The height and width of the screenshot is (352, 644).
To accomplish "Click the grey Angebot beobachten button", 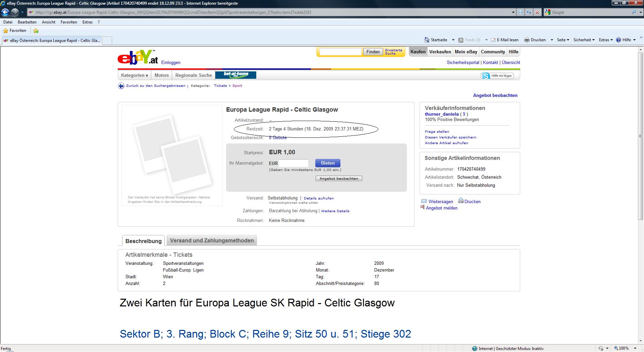I will click(x=339, y=179).
